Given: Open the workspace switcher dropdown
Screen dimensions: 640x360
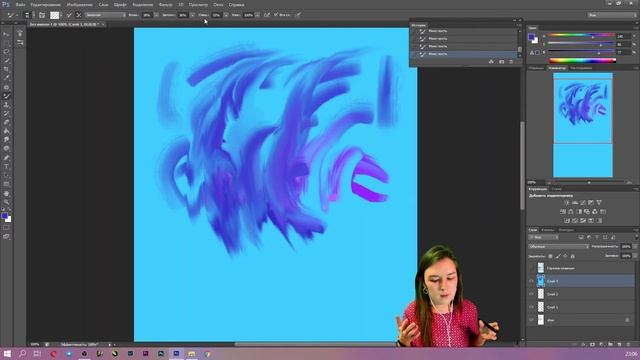Looking at the screenshot, I should click(611, 15).
